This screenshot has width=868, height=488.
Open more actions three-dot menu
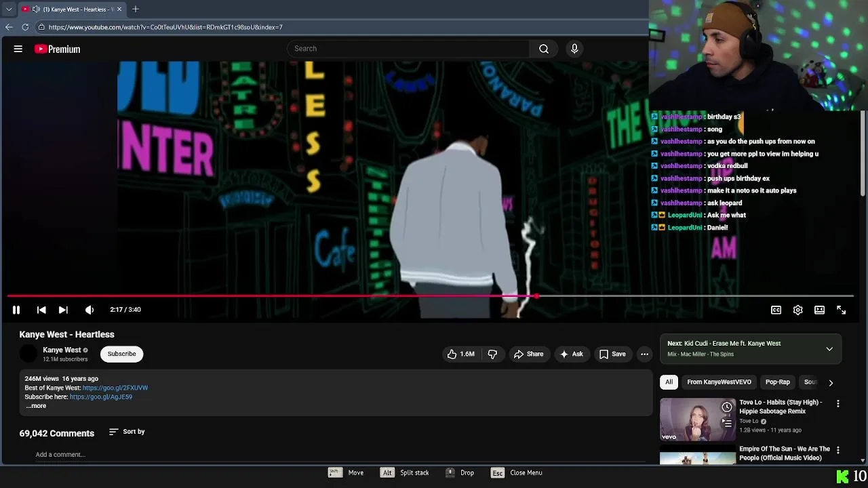click(x=645, y=354)
